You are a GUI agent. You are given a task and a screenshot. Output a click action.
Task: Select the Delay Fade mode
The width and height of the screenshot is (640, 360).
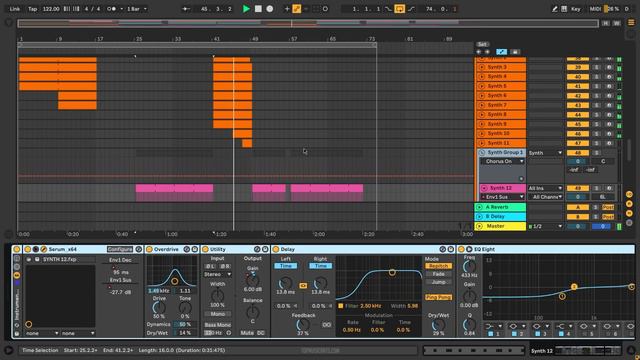click(x=438, y=274)
